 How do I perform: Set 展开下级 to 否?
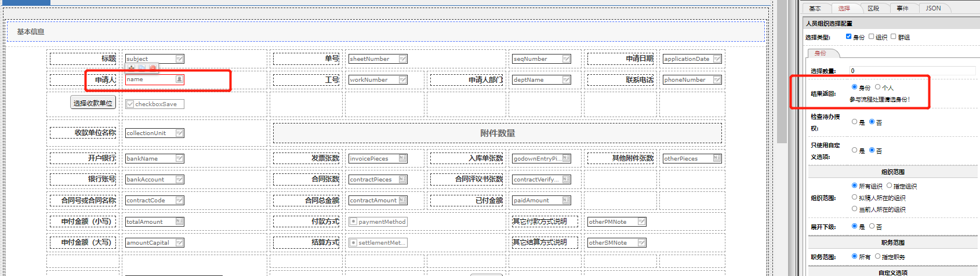pyautogui.click(x=872, y=226)
